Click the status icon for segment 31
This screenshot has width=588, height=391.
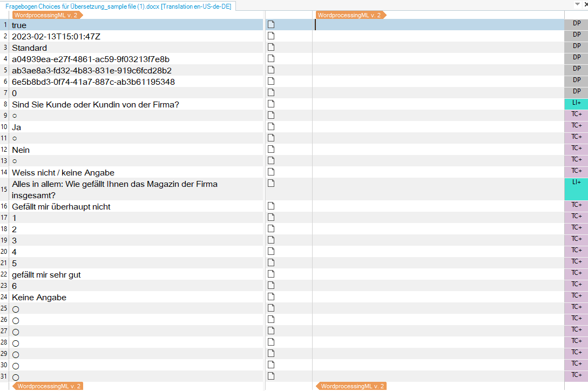click(272, 376)
